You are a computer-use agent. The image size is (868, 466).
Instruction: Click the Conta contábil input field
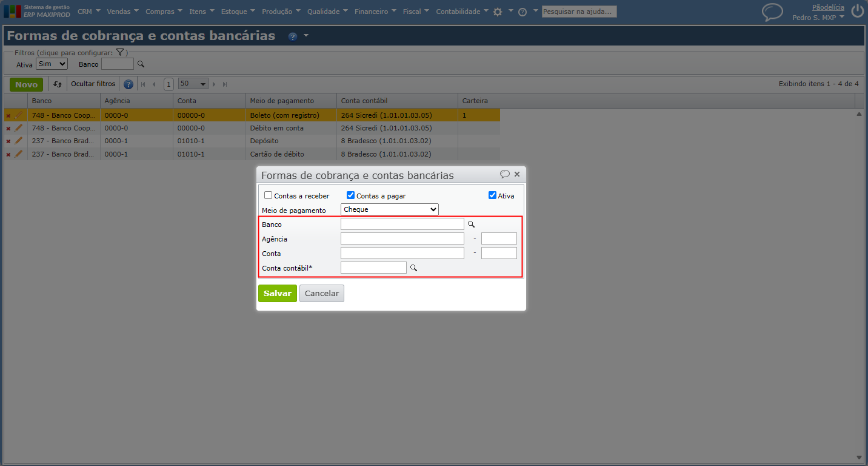click(x=373, y=268)
